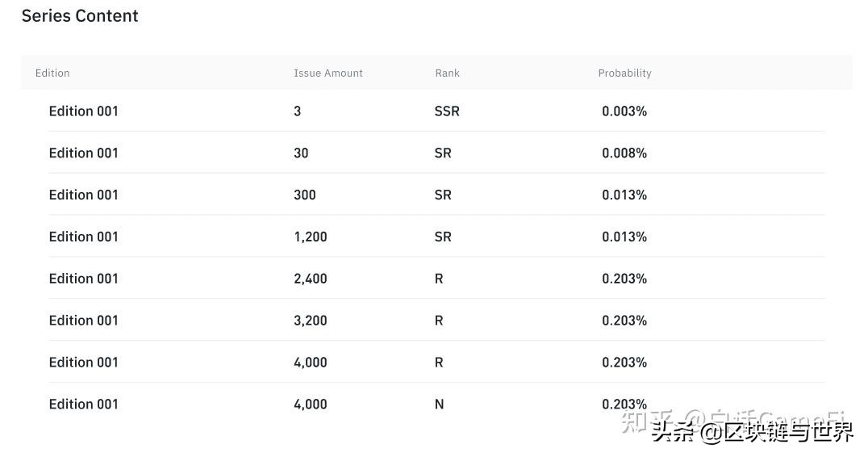This screenshot has width=868, height=457.
Task: Click the Issue Amount column header
Action: 328,73
